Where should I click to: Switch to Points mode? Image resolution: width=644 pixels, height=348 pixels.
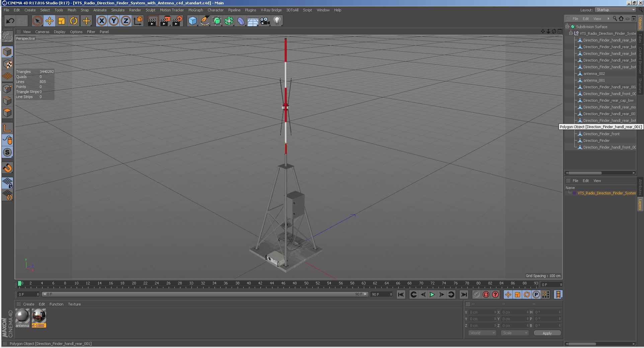(x=7, y=89)
